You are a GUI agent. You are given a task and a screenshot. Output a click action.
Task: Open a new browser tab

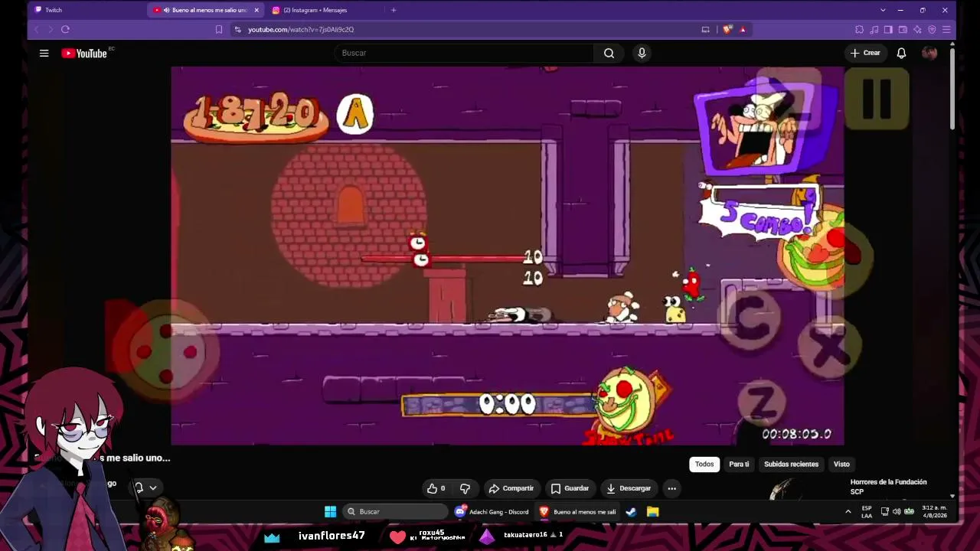394,10
